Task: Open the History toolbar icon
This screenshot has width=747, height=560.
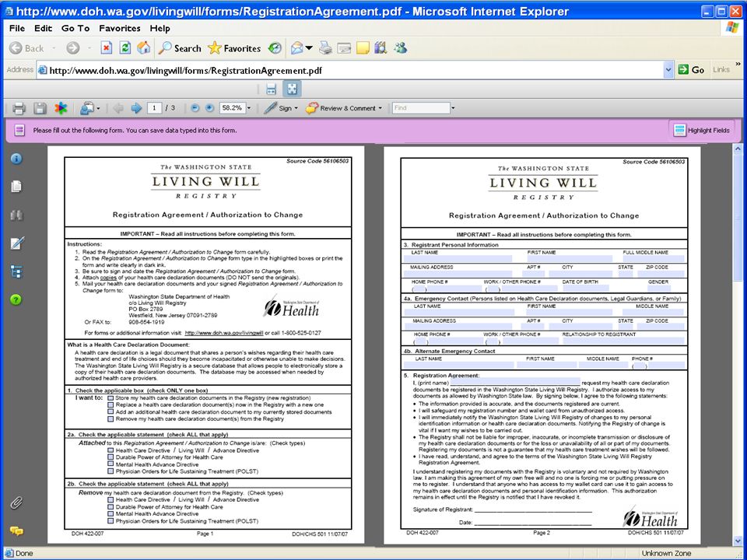Action: [275, 48]
